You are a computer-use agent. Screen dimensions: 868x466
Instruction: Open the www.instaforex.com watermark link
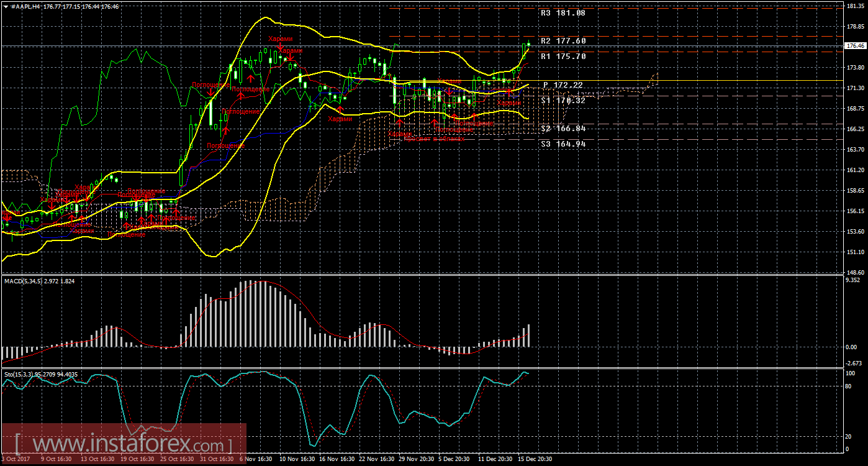click(x=123, y=445)
